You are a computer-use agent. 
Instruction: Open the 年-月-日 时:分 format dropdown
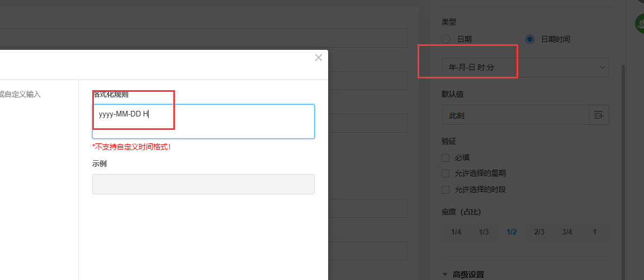point(525,67)
